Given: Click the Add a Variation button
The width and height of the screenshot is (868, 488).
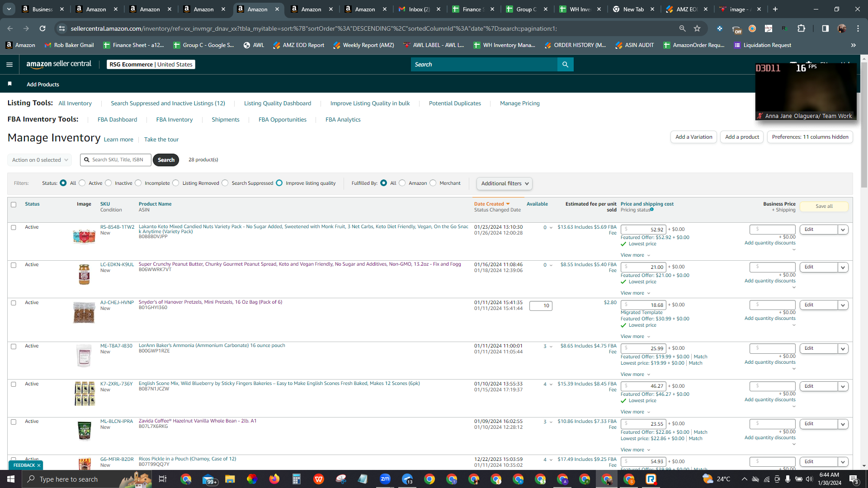Looking at the screenshot, I should [693, 137].
